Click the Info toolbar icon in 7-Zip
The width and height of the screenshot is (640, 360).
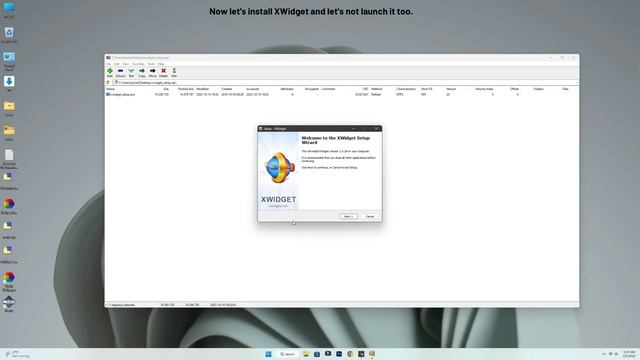(174, 73)
